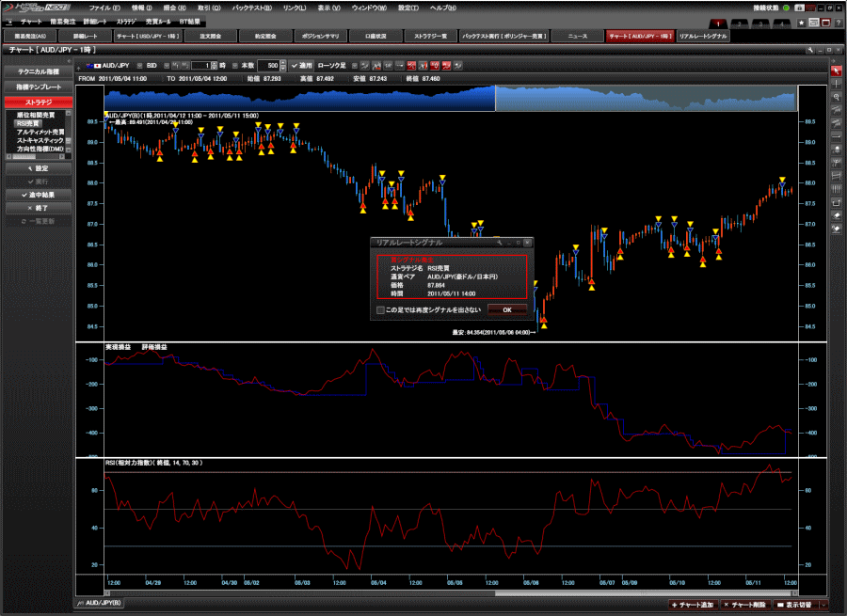Click the fourth toolbar icon after ローソク足
The width and height of the screenshot is (847, 616).
pyautogui.click(x=400, y=65)
